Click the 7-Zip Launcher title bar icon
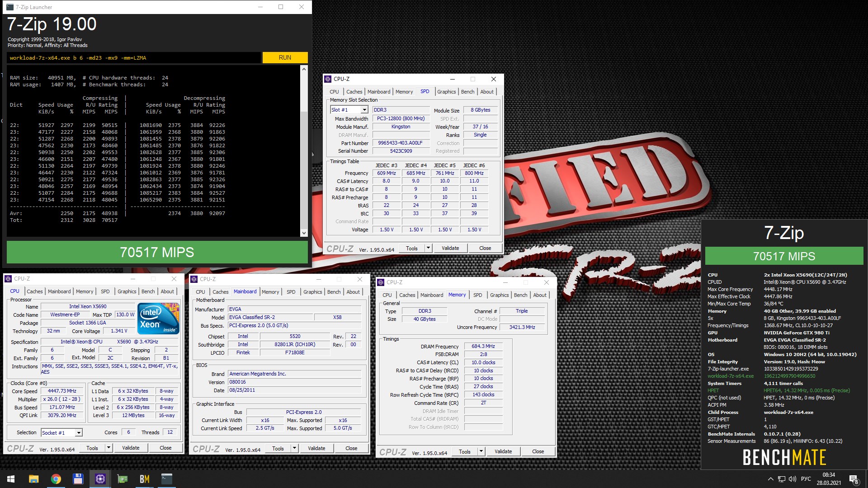 click(10, 7)
